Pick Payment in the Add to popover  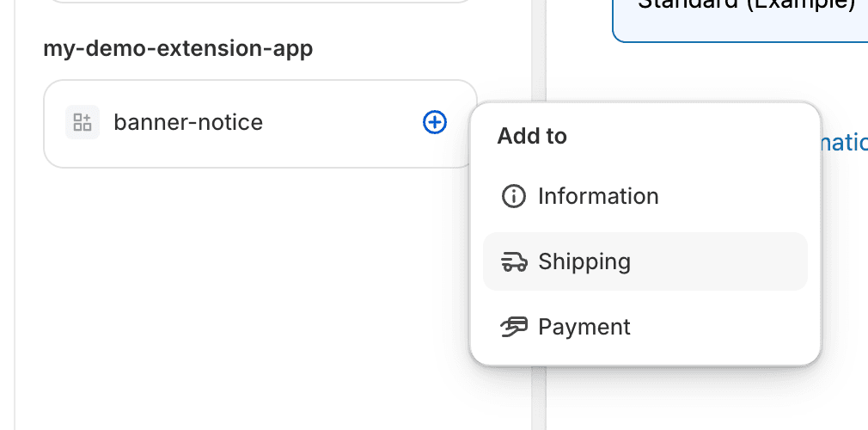pos(584,328)
